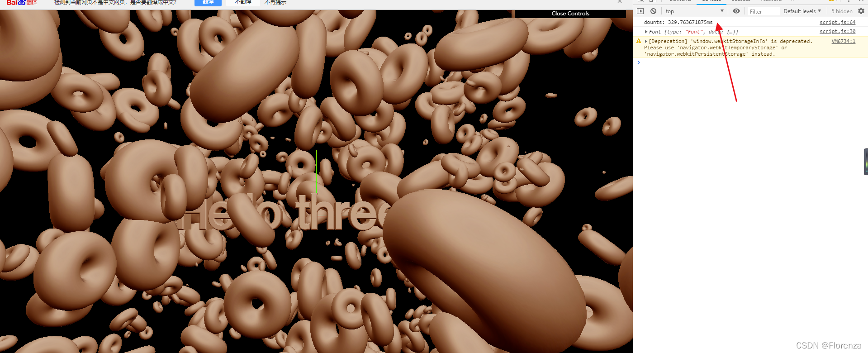
Task: Click the collapsed side handle on right edge
Action: tap(866, 162)
